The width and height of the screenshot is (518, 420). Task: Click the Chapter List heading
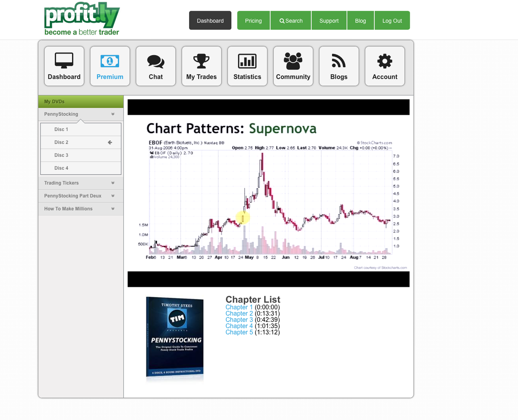coord(253,299)
